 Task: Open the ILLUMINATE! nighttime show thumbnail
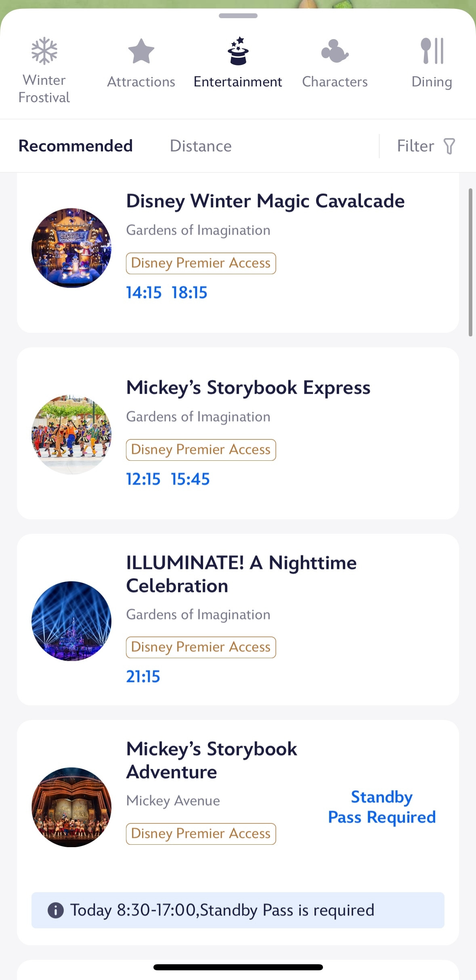click(71, 621)
